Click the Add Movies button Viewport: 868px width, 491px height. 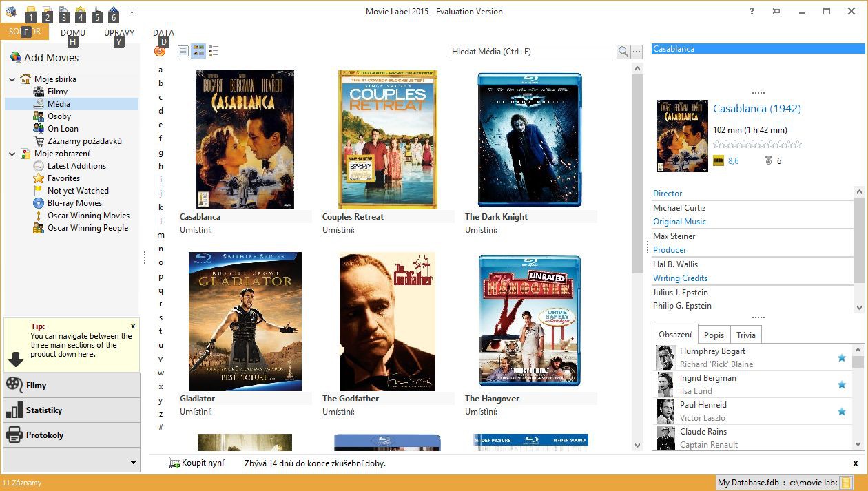pyautogui.click(x=44, y=57)
